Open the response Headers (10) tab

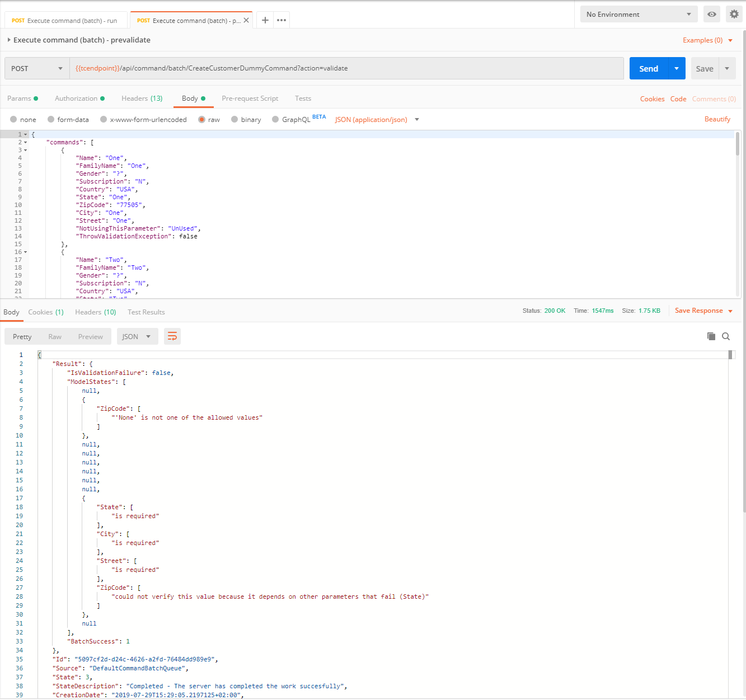click(x=95, y=312)
